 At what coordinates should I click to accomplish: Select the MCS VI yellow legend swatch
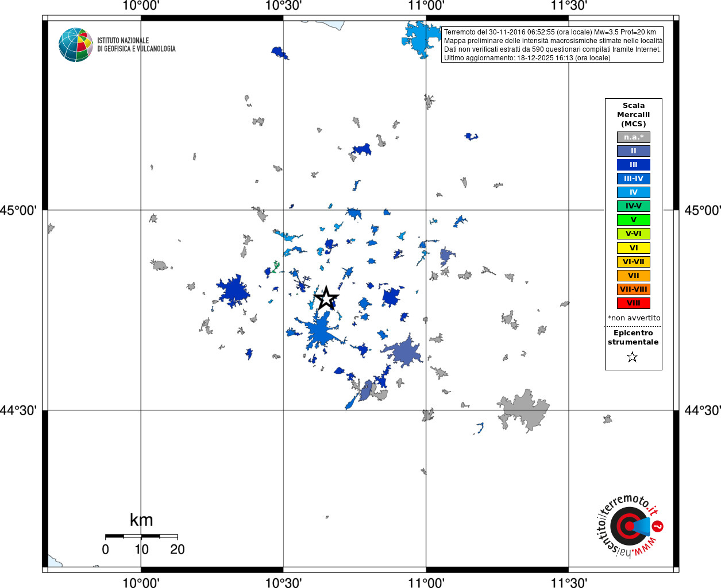[x=634, y=248]
